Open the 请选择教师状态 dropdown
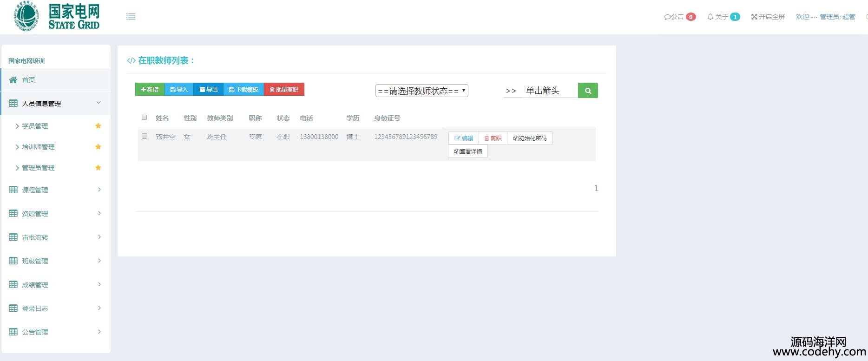Image resolution: width=868 pixels, height=361 pixels. coord(421,91)
